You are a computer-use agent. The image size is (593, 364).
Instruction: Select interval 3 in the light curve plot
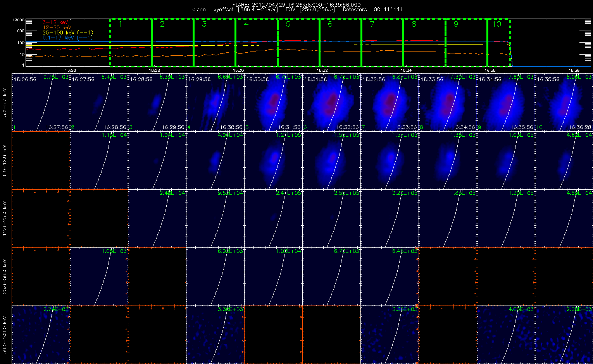[214, 43]
